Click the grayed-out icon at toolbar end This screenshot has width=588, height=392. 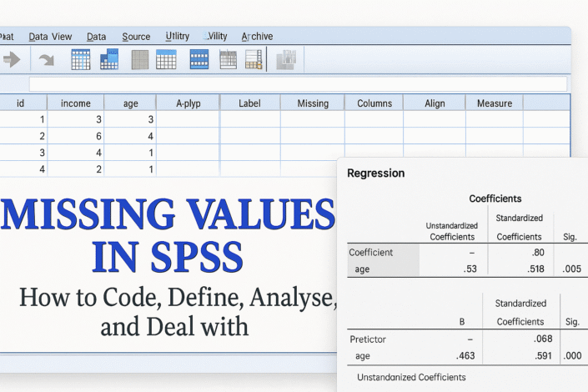point(285,60)
